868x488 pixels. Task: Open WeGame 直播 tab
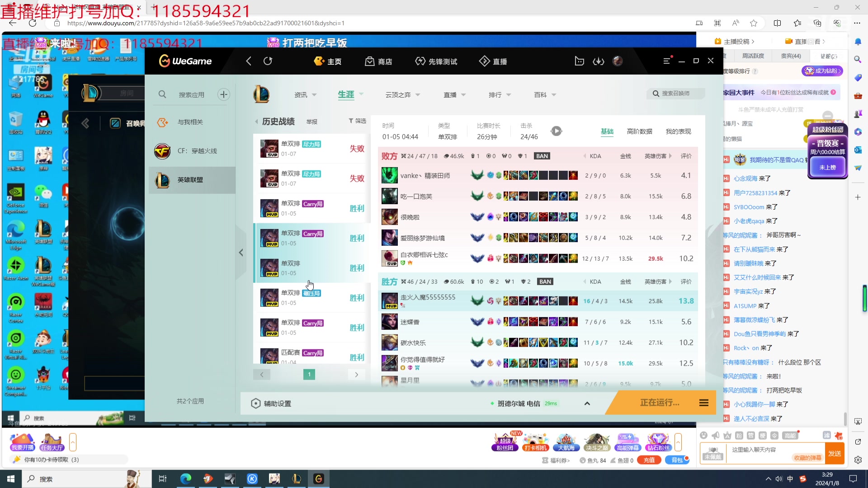tap(493, 61)
